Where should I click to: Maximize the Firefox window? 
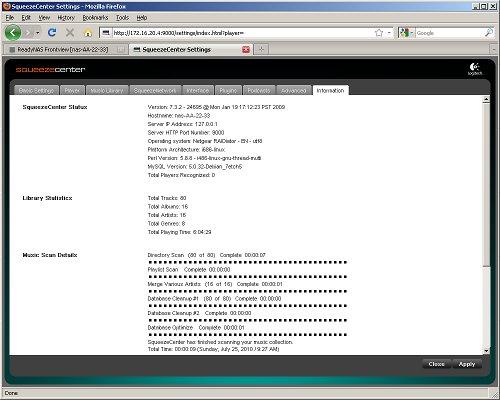tap(484, 6)
